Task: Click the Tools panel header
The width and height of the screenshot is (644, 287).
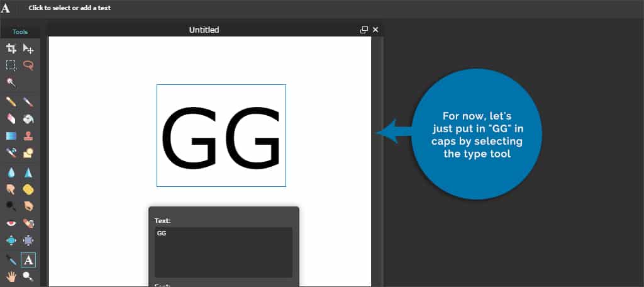Action: (20, 31)
